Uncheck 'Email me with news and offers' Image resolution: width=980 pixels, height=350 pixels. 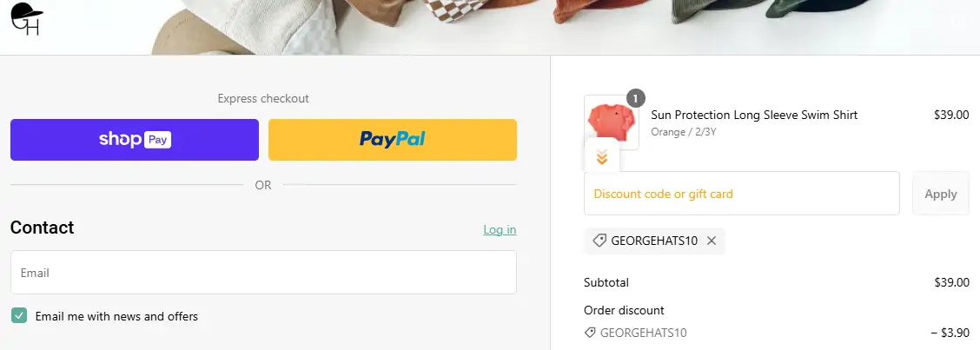point(19,316)
